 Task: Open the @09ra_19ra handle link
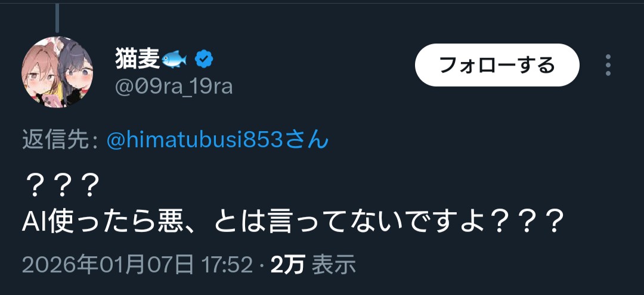pyautogui.click(x=174, y=87)
